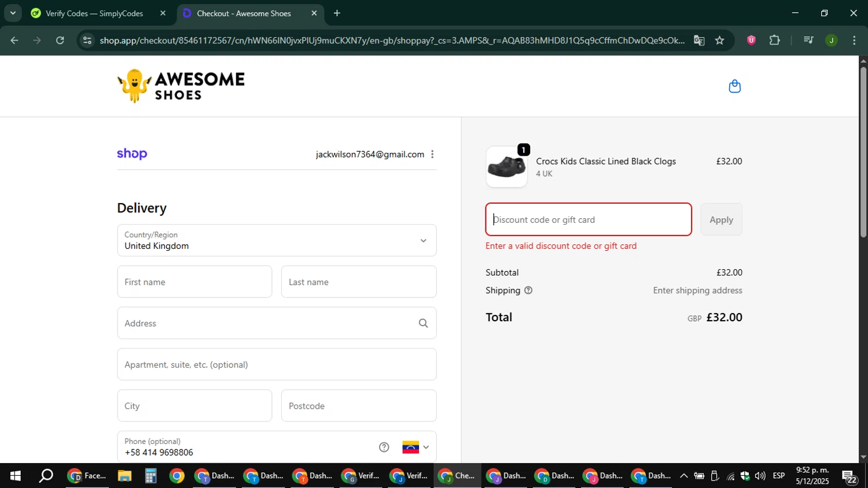The width and height of the screenshot is (868, 488).
Task: Click the browser address bar URL
Action: point(392,40)
